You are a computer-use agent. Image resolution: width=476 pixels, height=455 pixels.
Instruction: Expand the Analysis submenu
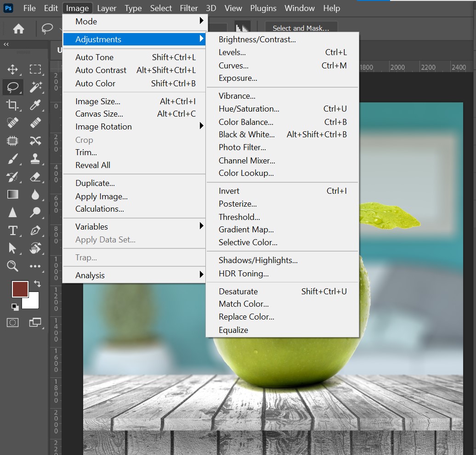point(135,275)
